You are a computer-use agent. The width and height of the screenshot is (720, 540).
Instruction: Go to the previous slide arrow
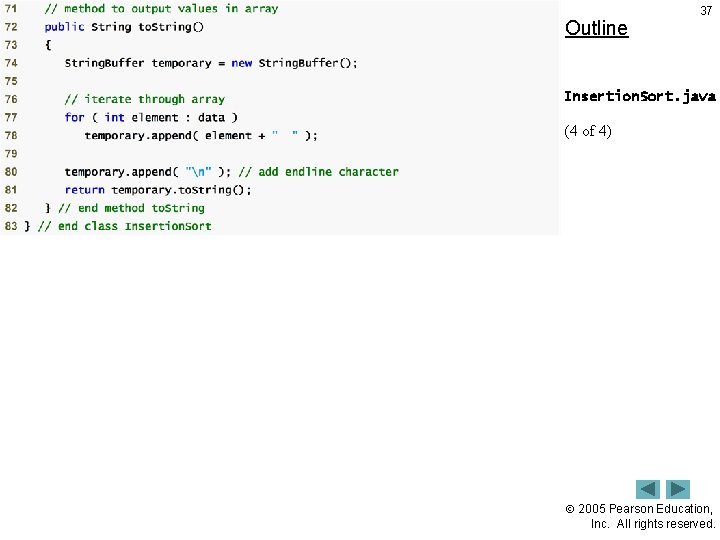(x=647, y=489)
